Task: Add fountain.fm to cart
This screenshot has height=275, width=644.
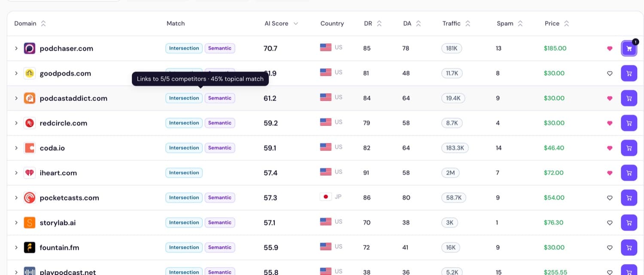Action: pos(629,248)
